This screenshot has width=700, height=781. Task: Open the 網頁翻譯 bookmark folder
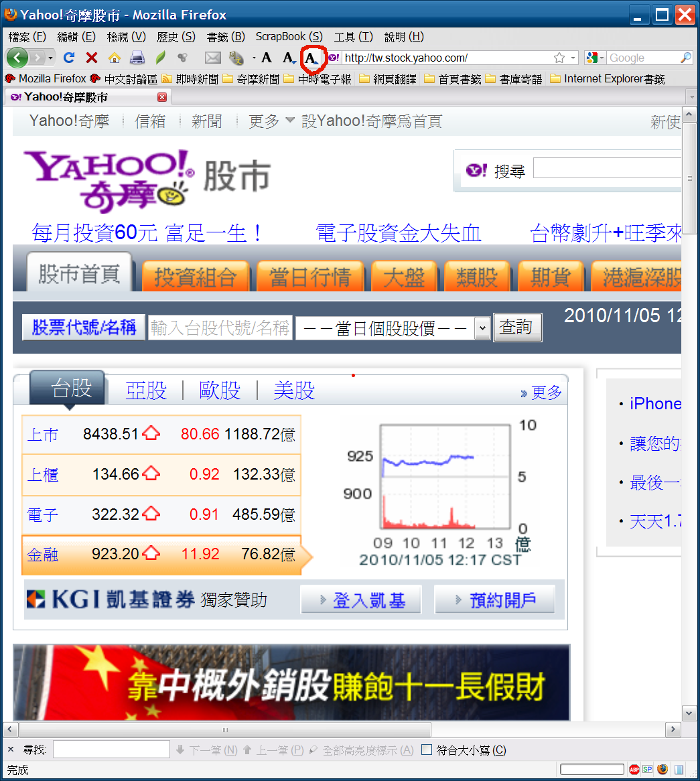click(388, 79)
